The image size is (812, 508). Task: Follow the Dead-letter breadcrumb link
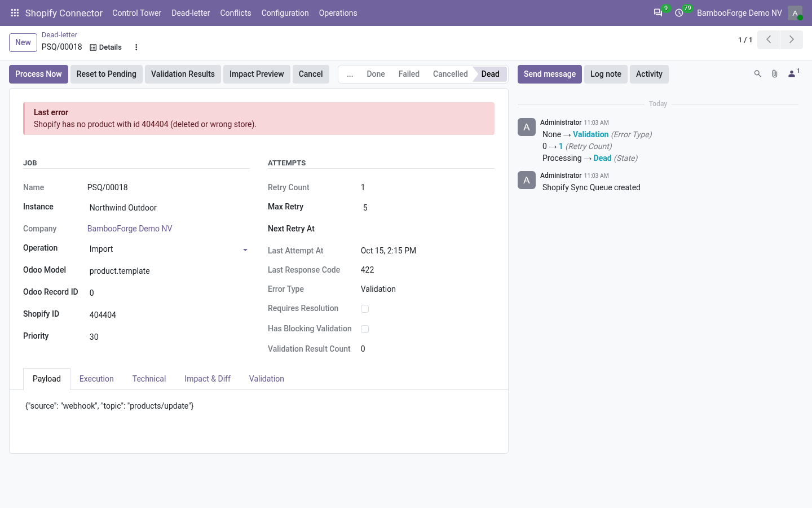pyautogui.click(x=59, y=35)
